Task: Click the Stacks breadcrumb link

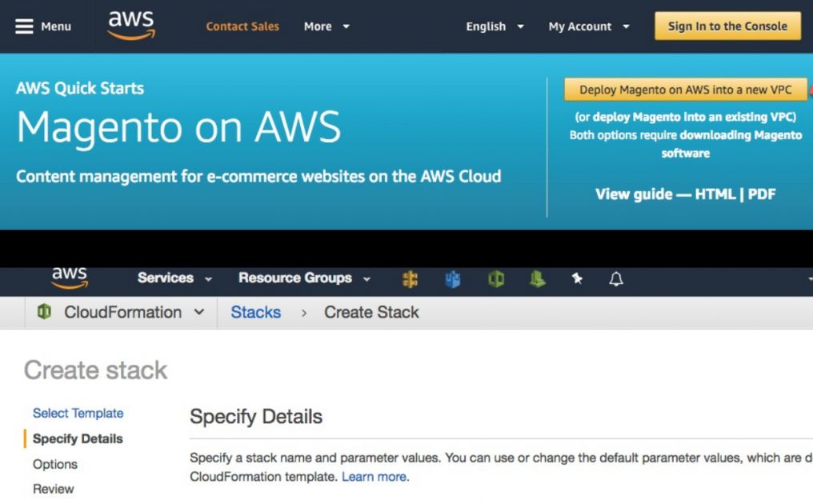Action: coord(255,312)
